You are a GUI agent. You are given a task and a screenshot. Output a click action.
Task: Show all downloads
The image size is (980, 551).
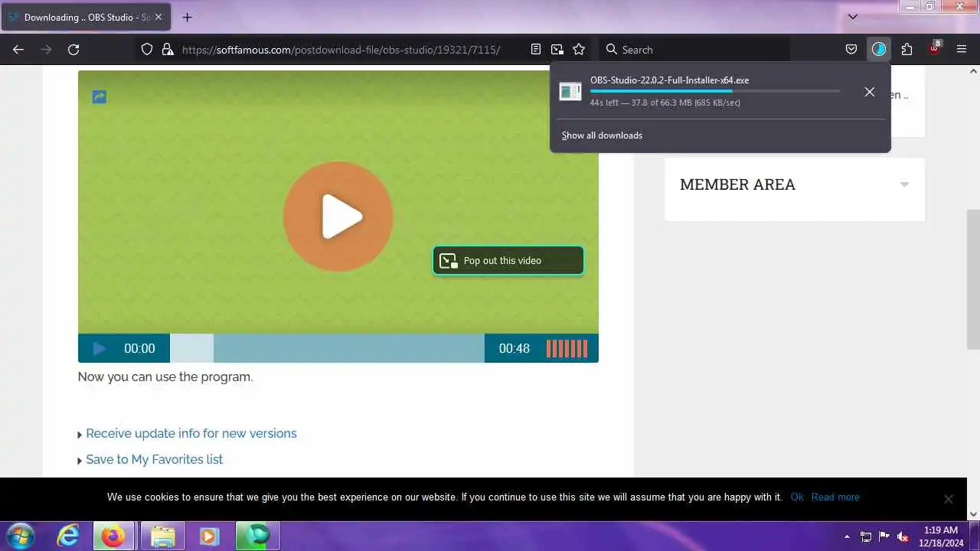click(x=602, y=135)
